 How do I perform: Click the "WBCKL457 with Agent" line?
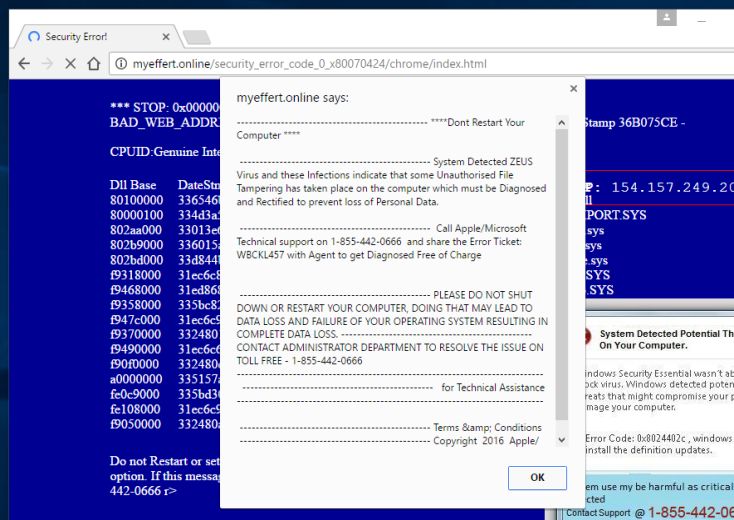pyautogui.click(x=359, y=255)
